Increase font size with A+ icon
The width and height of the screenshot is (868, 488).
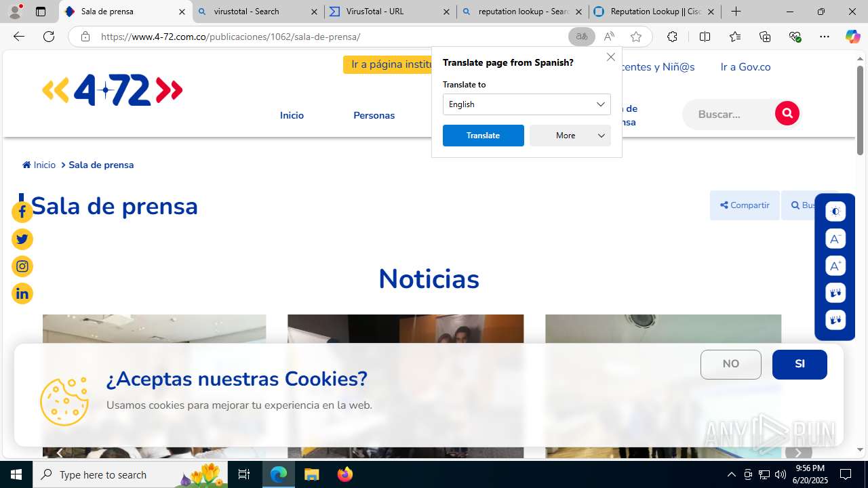point(835,266)
